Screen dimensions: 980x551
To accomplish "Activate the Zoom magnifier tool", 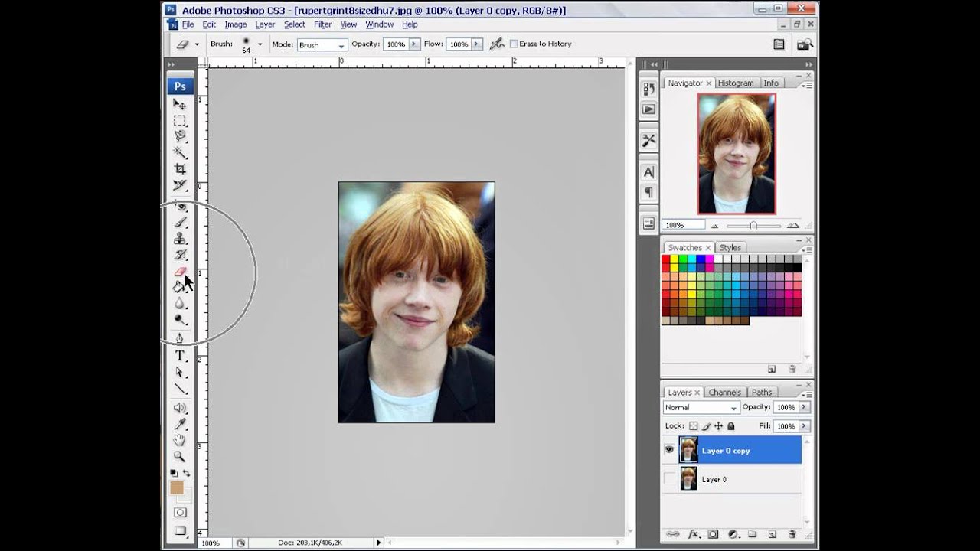I will [180, 456].
